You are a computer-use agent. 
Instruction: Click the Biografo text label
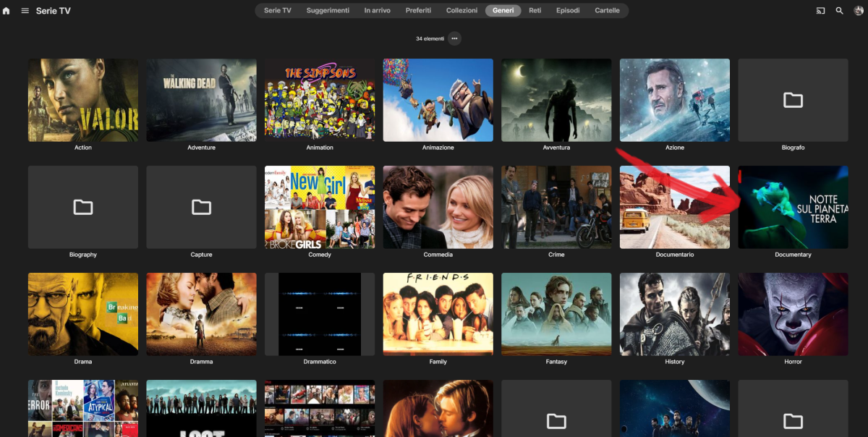(x=793, y=148)
